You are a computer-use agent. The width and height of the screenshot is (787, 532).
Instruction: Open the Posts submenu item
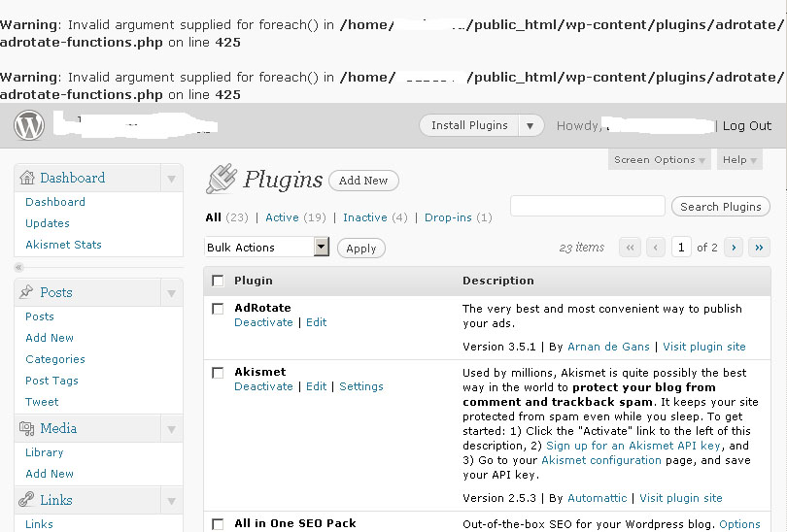tap(39, 316)
